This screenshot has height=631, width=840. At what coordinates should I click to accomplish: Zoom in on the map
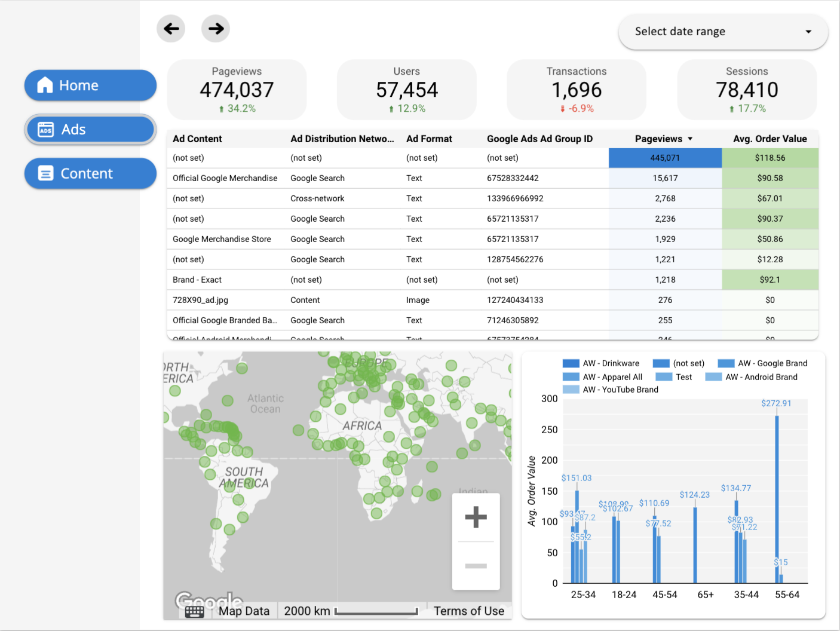tap(476, 517)
